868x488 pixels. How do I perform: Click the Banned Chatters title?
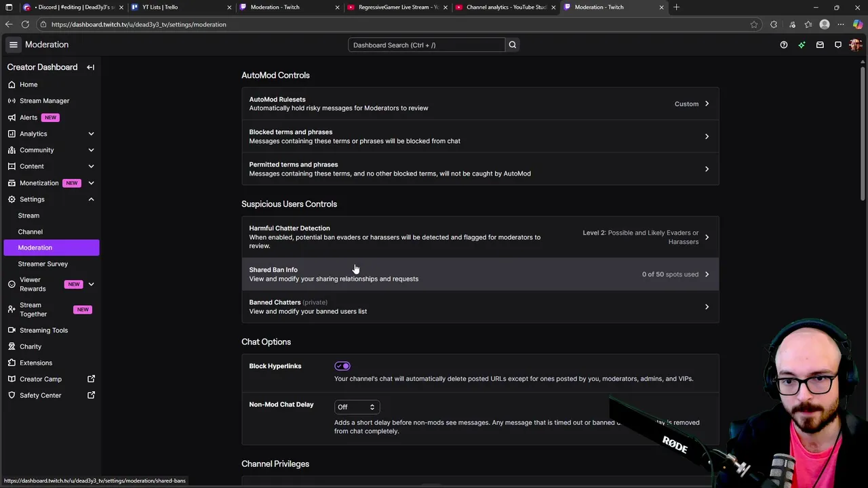[x=275, y=302]
